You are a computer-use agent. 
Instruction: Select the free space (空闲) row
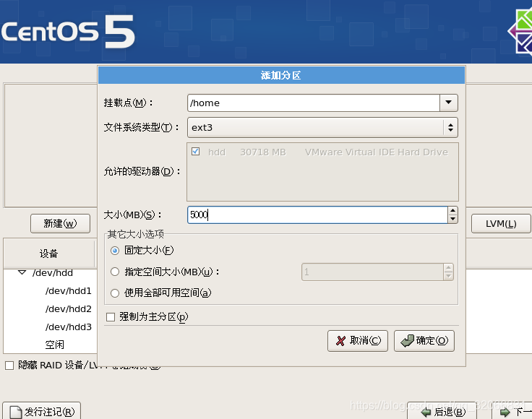(x=55, y=345)
